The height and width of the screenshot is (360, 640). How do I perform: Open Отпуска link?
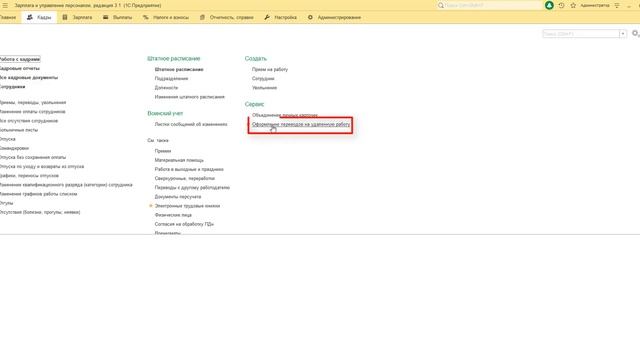point(7,139)
